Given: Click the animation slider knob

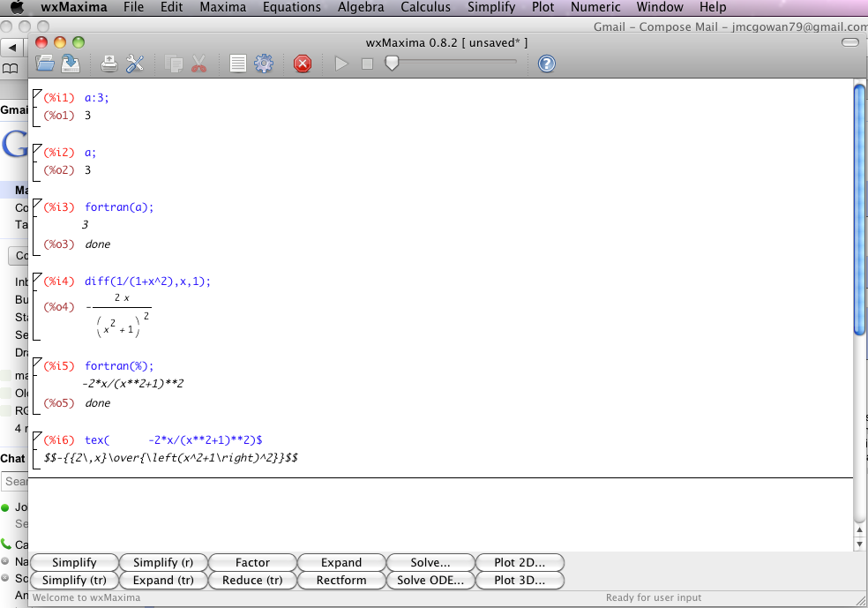Looking at the screenshot, I should pos(392,64).
